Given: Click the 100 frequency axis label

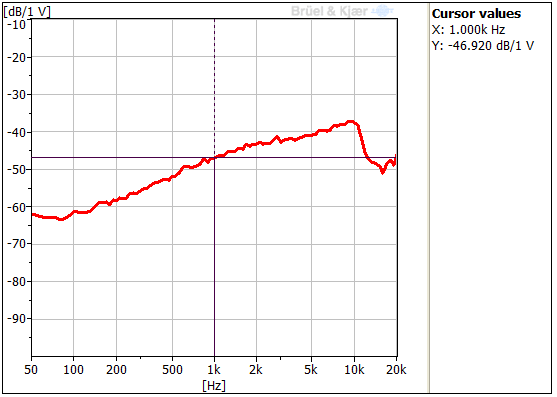Looking at the screenshot, I should pyautogui.click(x=73, y=370).
